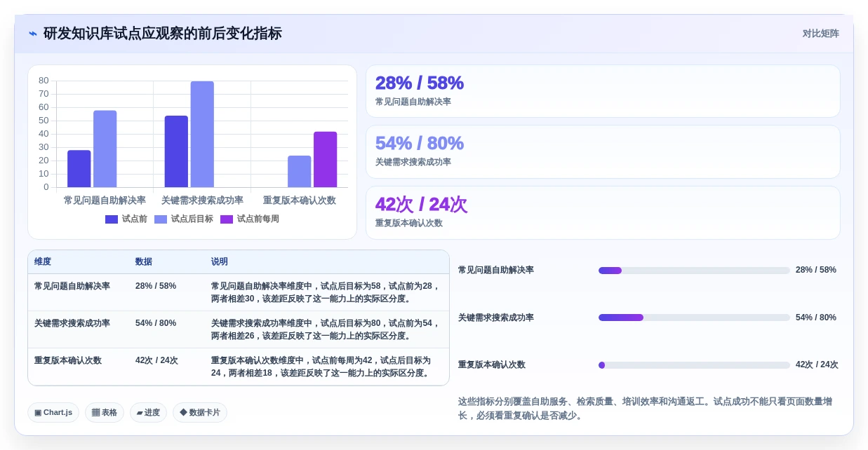Select the Chart.js chip
This screenshot has height=450, width=868.
53,413
